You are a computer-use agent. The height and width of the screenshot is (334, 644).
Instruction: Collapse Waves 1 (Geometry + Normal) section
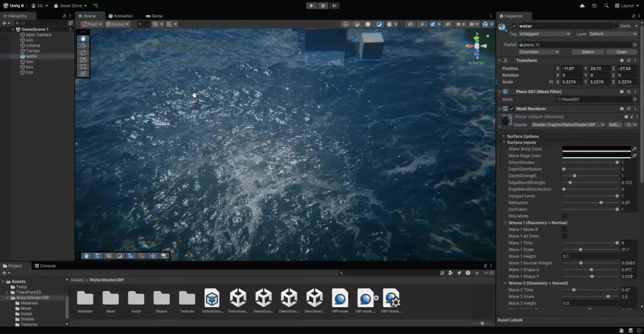pos(506,222)
